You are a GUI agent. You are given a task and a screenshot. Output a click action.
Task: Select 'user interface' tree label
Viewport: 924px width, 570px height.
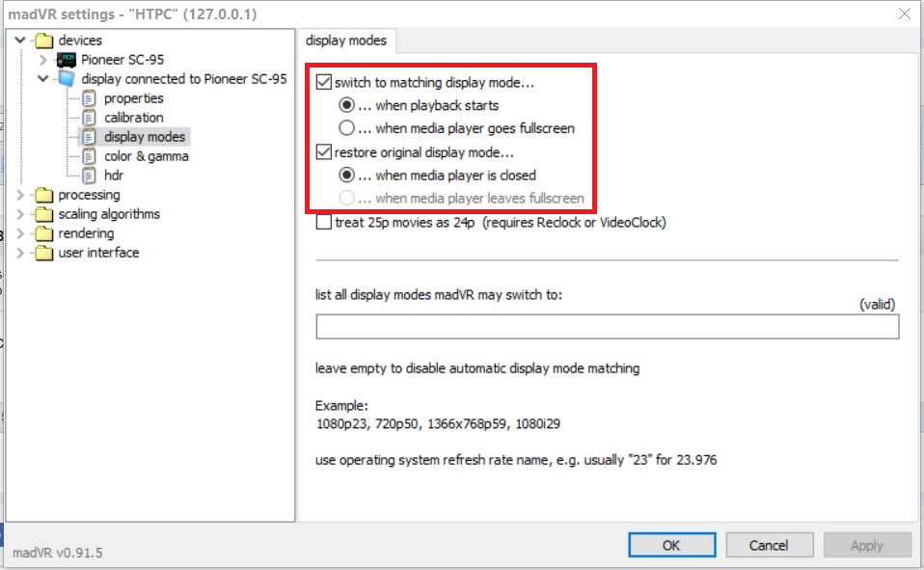[98, 253]
